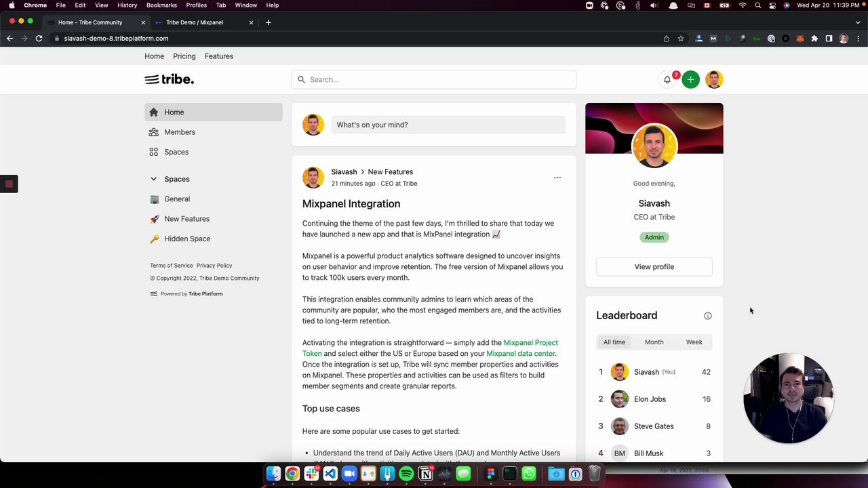Viewport: 868px width, 488px height.
Task: Open Slack from the dock
Action: 311,474
